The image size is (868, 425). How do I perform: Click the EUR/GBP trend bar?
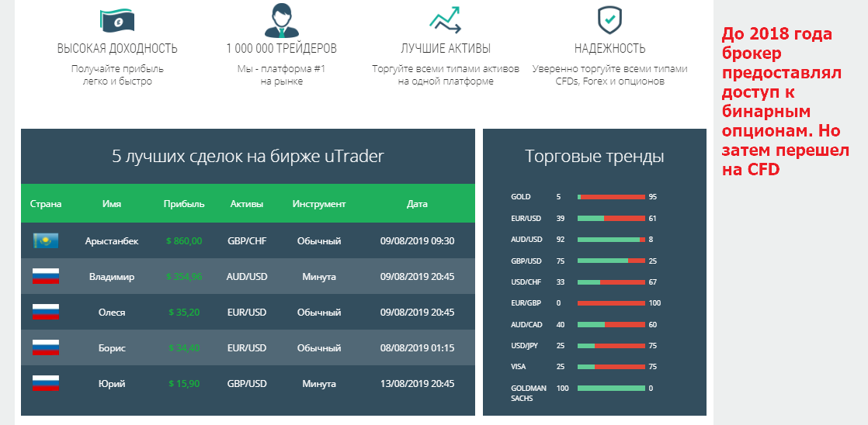pos(611,303)
